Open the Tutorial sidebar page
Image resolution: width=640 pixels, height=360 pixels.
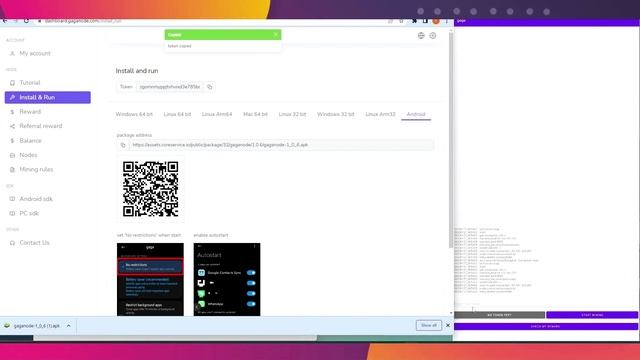(29, 83)
